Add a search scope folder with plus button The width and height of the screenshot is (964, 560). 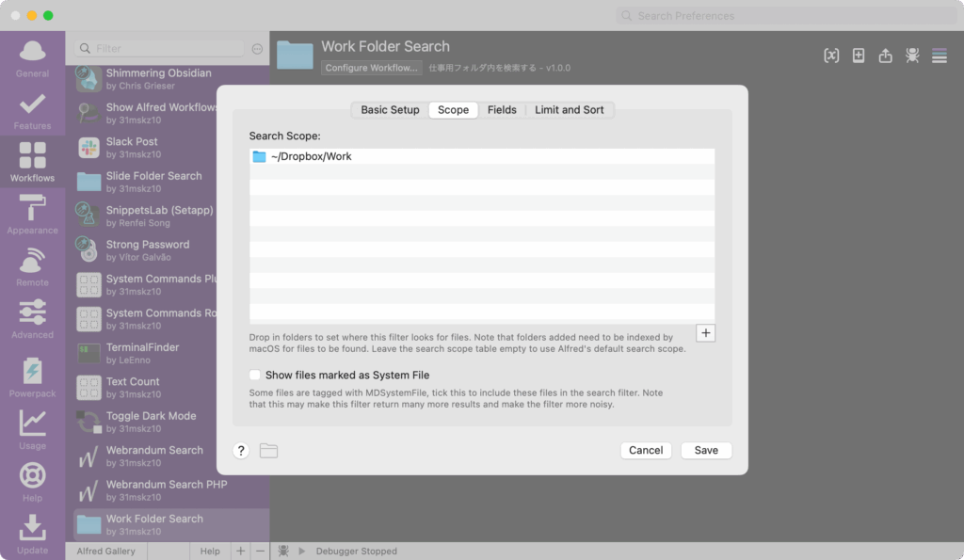(x=706, y=332)
